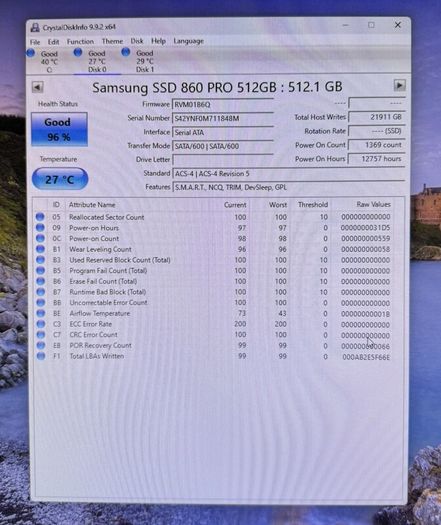Go to previous disk with left arrow
This screenshot has width=441, height=525.
pos(38,87)
